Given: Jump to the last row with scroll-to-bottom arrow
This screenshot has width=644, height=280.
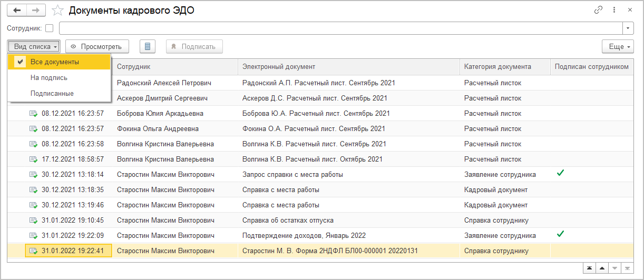Looking at the screenshot, I should [x=627, y=269].
